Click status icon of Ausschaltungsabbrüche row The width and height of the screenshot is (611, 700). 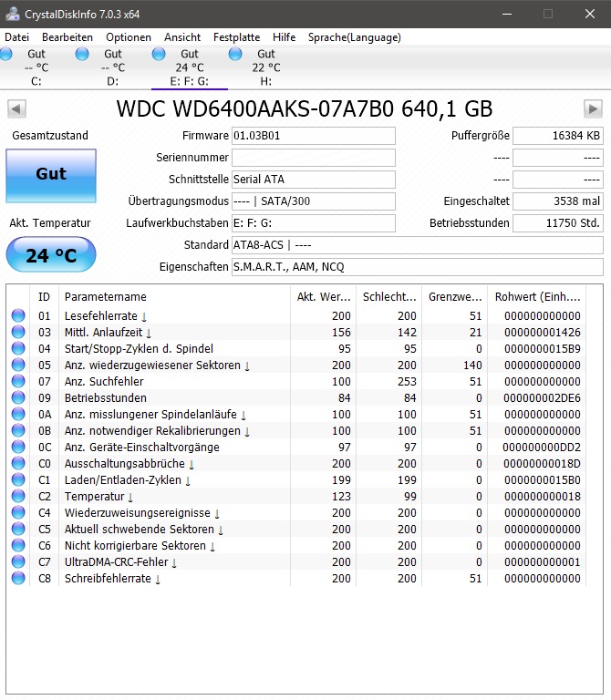[x=18, y=463]
